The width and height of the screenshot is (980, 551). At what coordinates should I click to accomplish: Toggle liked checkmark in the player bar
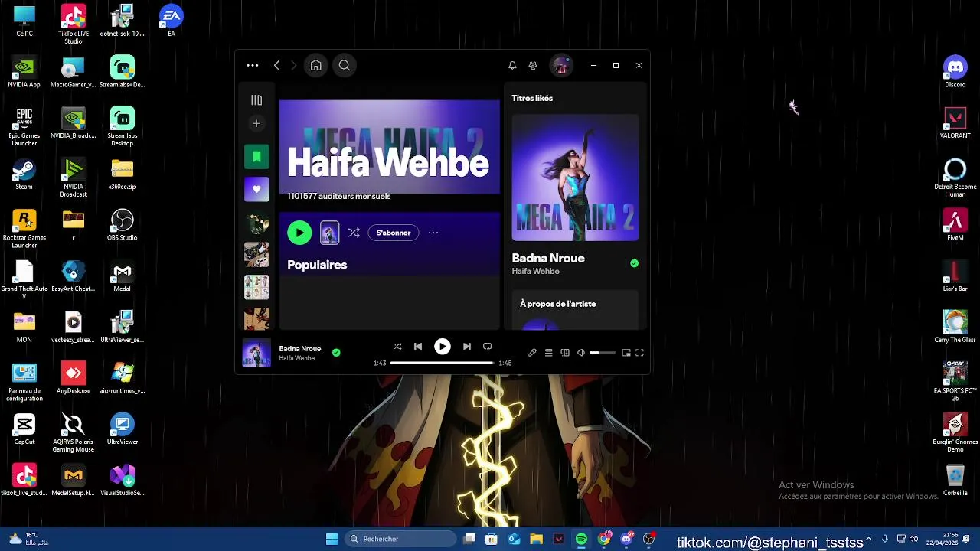point(336,353)
